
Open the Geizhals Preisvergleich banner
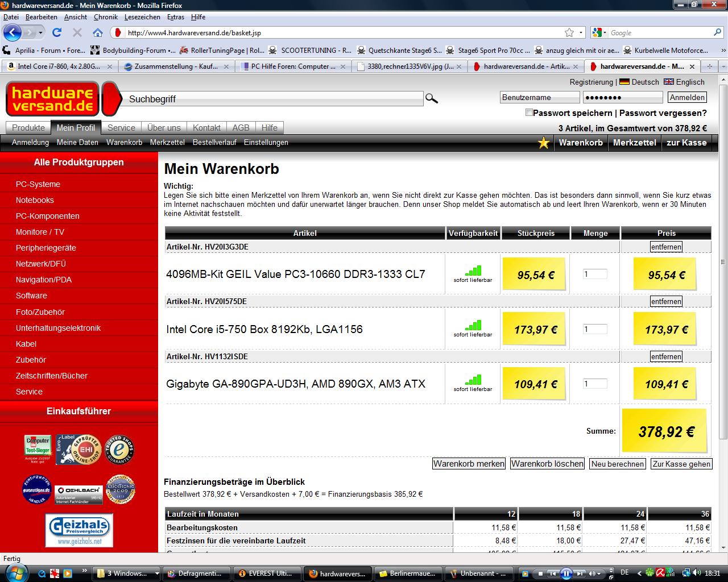pyautogui.click(x=79, y=530)
